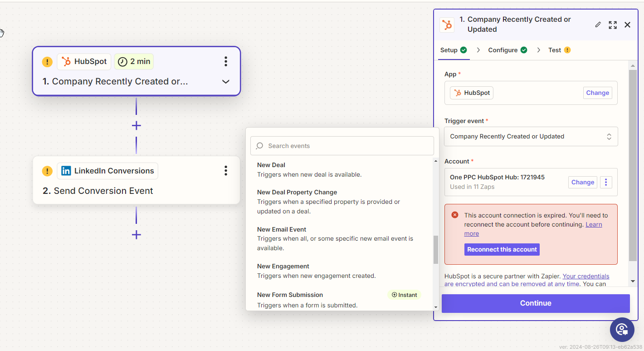Switch to the Test tab
644x351 pixels.
[x=559, y=50]
